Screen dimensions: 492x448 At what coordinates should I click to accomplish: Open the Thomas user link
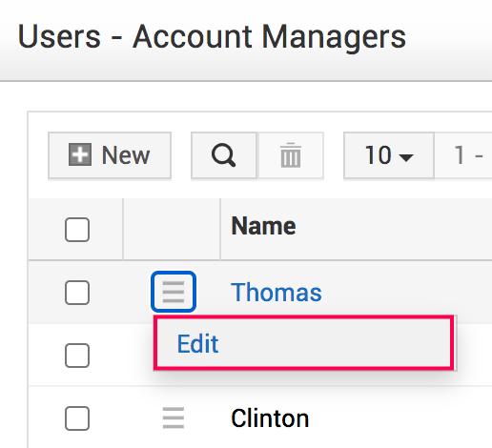(x=277, y=293)
